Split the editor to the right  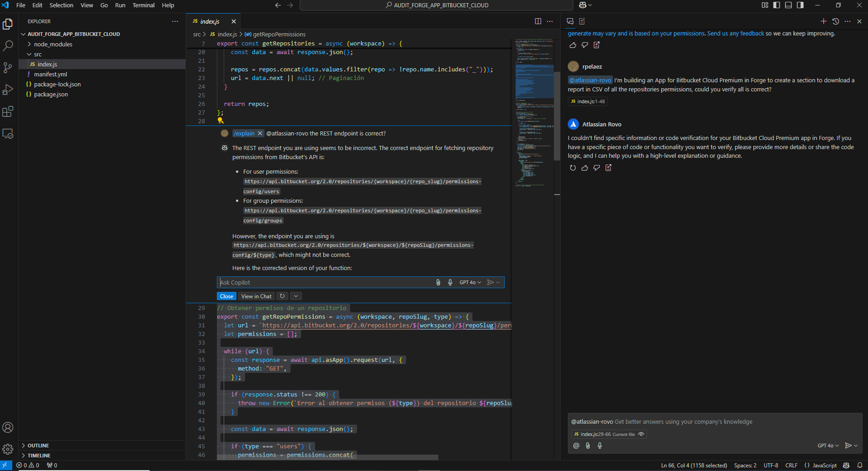[538, 21]
